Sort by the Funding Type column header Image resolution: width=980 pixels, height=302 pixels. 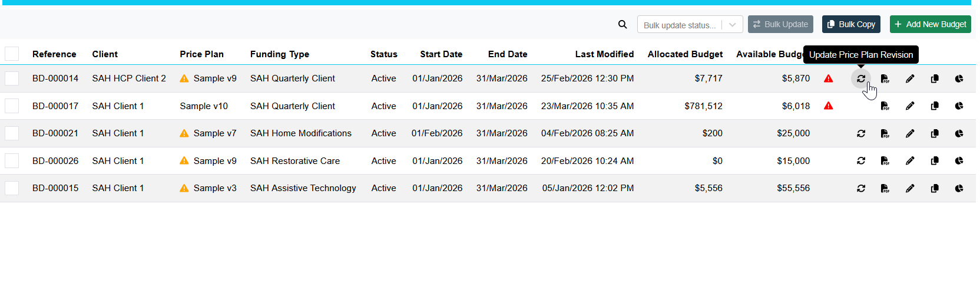(x=280, y=54)
